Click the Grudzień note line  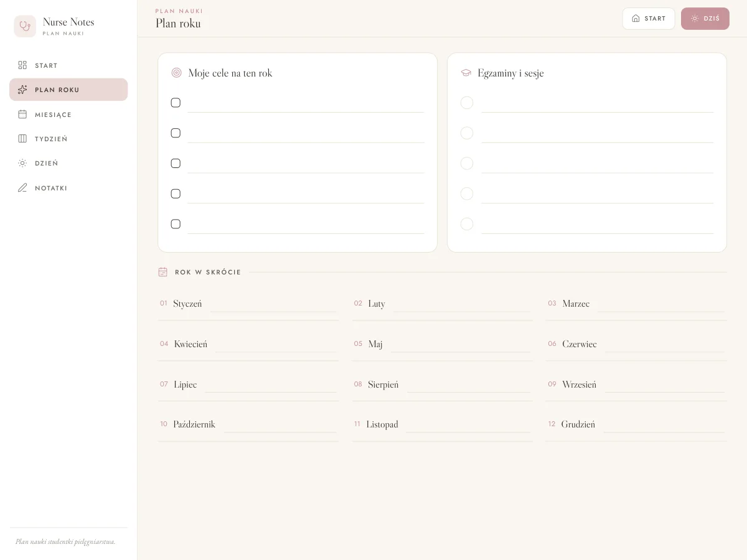tap(664, 425)
